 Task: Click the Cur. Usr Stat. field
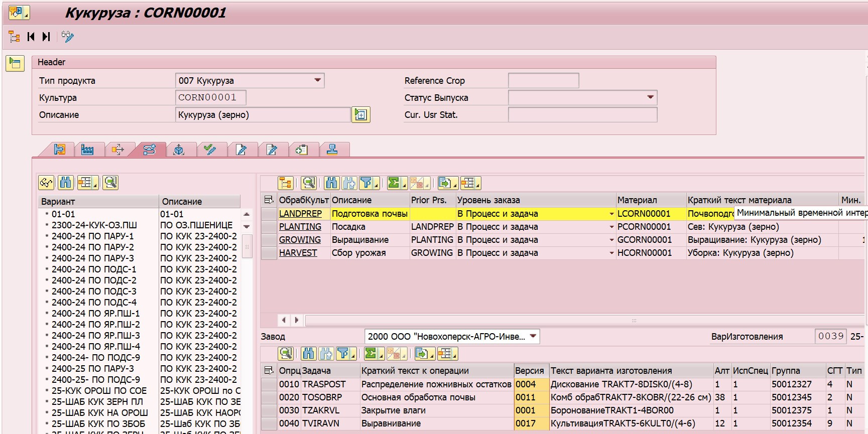coord(582,115)
